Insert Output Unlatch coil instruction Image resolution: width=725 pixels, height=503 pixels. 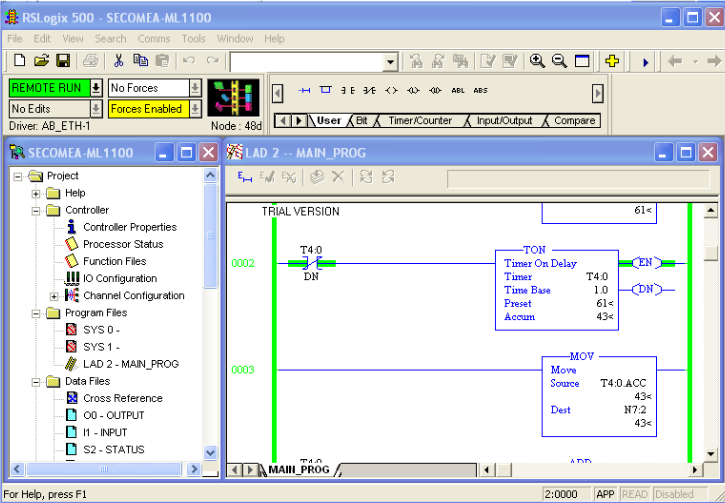[x=435, y=91]
